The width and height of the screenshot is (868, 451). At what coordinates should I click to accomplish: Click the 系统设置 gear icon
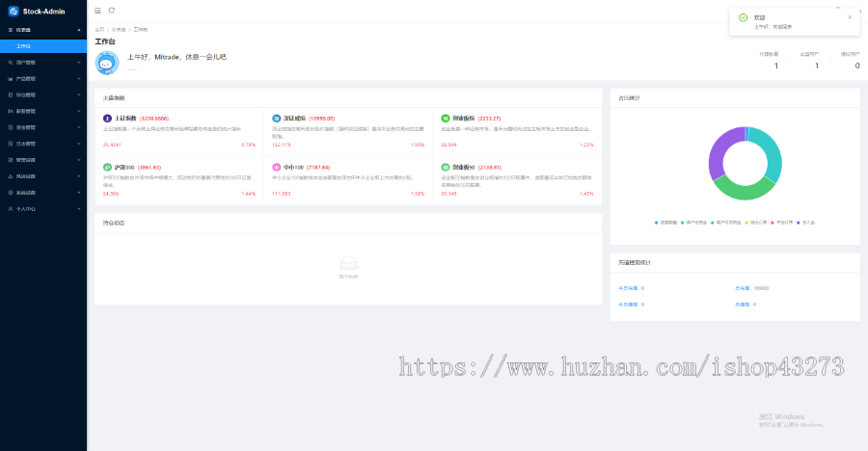pos(11,193)
